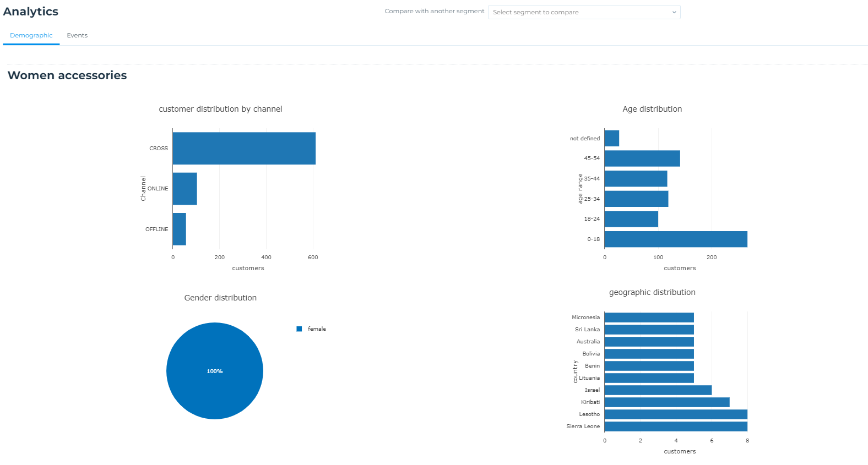Viewport: 868px width, 465px height.
Task: Click the Lesotho country bar
Action: click(676, 414)
